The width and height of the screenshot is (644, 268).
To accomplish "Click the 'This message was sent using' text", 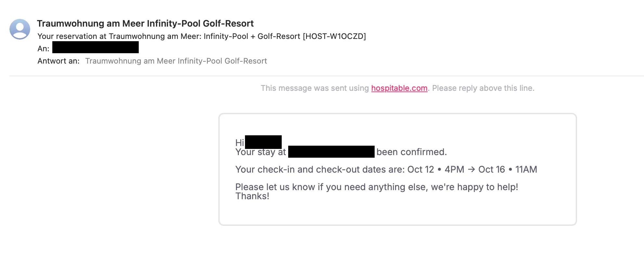I will (x=315, y=88).
